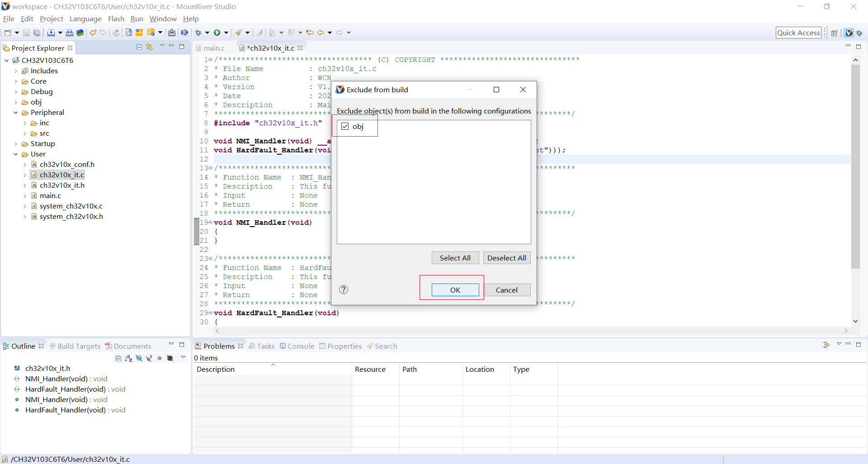Run the program with the green Run icon
The width and height of the screenshot is (868, 464).
(x=217, y=33)
